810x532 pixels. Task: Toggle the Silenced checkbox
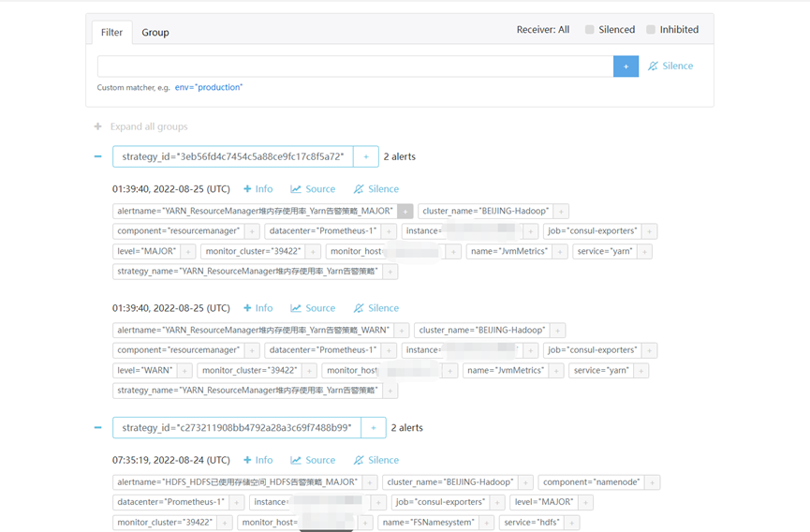tap(589, 29)
